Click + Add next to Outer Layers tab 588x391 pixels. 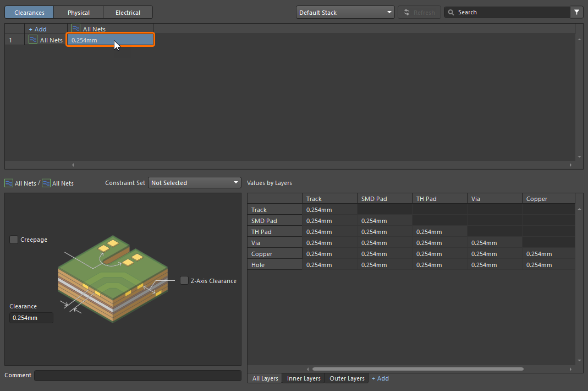tap(380, 378)
